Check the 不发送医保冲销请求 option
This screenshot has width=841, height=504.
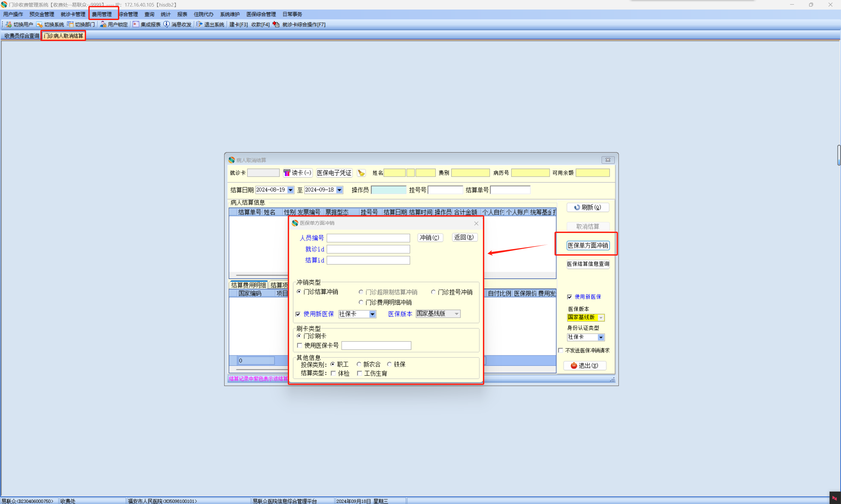(x=560, y=350)
